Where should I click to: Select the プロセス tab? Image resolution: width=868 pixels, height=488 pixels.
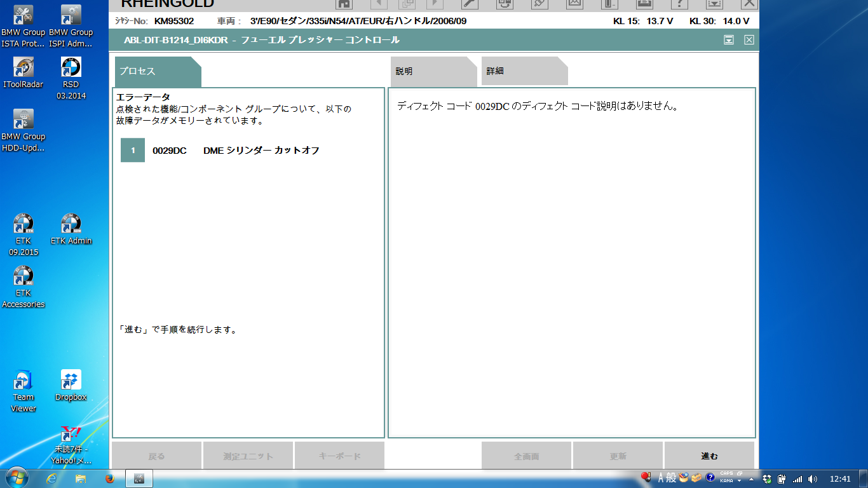[156, 71]
